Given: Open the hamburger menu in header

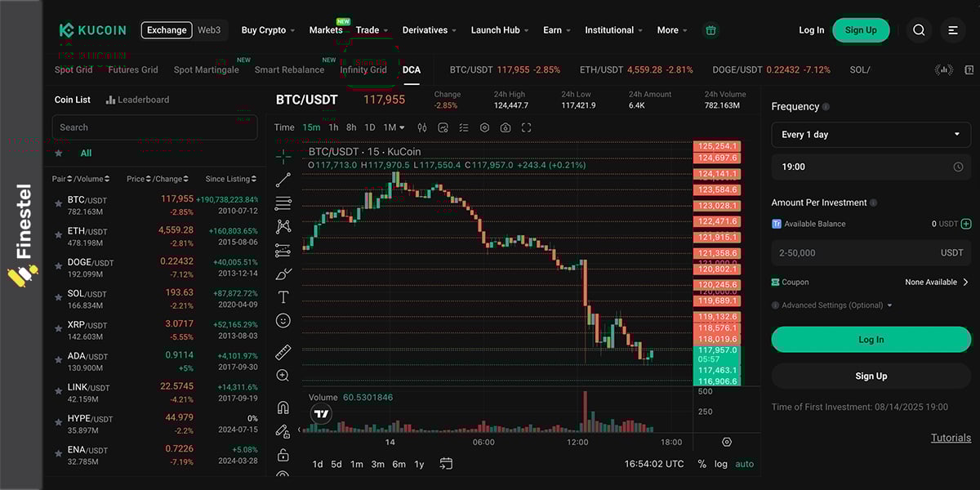Looking at the screenshot, I should [x=953, y=30].
